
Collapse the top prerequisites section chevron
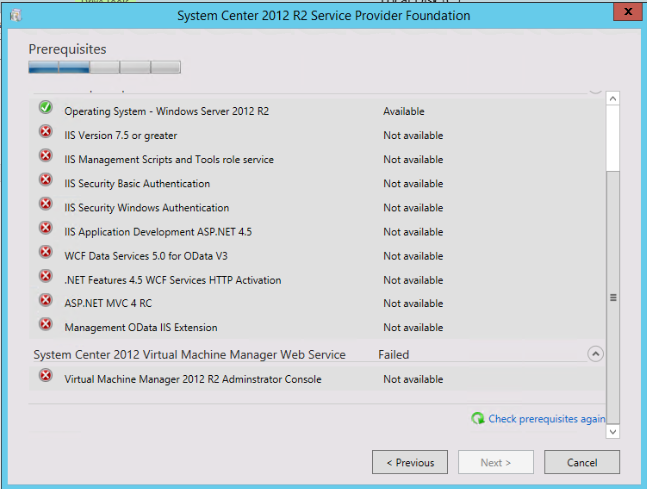(595, 89)
